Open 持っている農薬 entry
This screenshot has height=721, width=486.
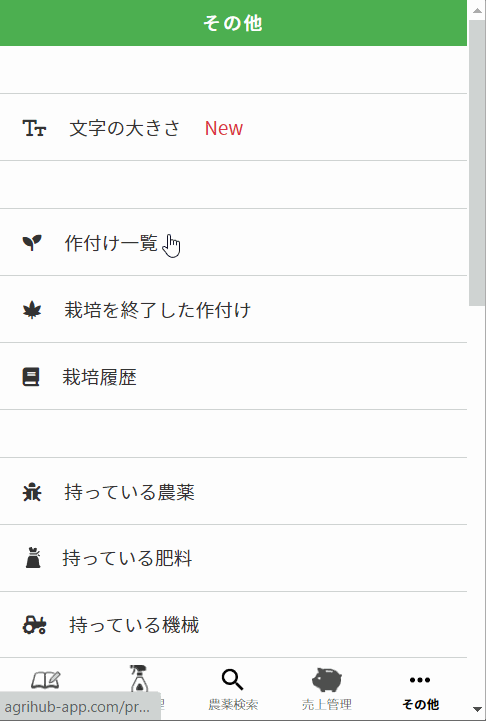[233, 491]
